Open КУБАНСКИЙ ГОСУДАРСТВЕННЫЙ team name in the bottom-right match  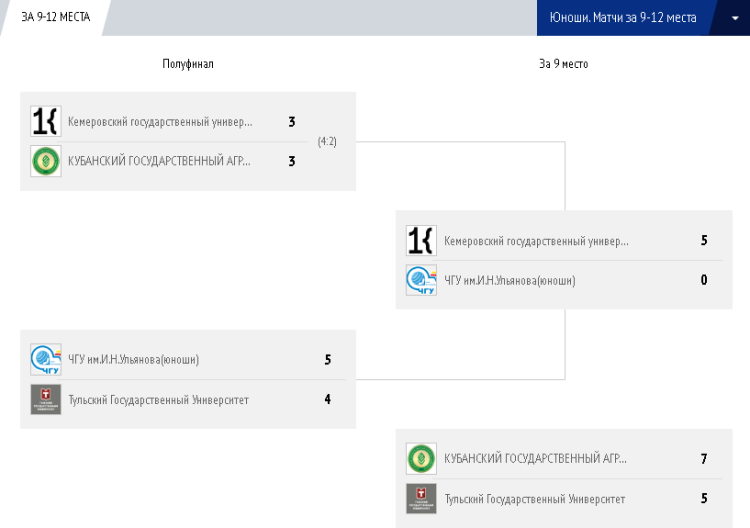pyautogui.click(x=536, y=459)
